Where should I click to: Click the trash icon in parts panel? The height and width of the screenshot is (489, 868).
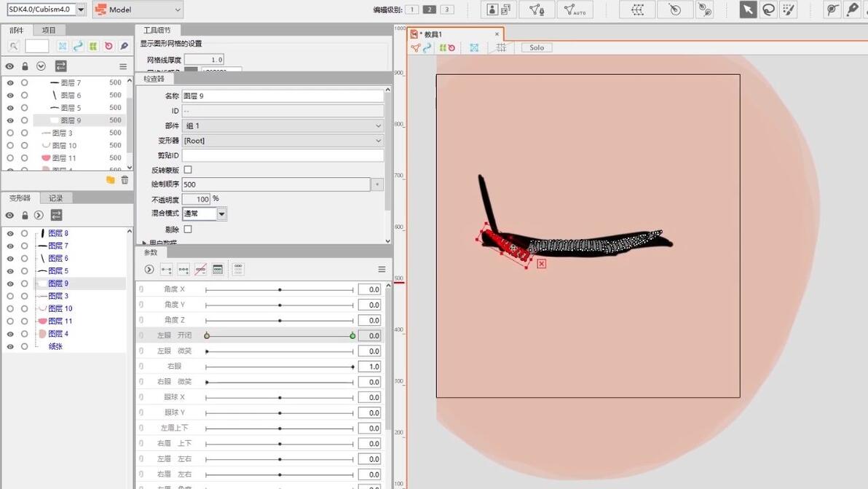pos(125,180)
